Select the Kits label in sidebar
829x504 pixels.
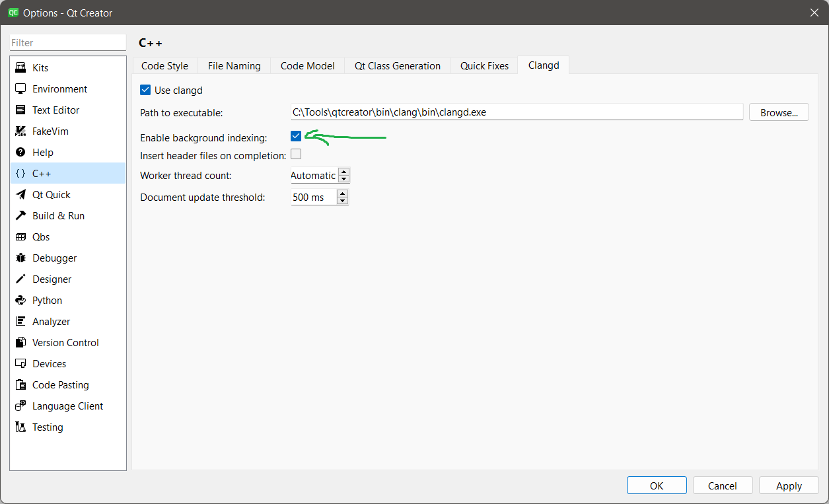click(x=40, y=68)
